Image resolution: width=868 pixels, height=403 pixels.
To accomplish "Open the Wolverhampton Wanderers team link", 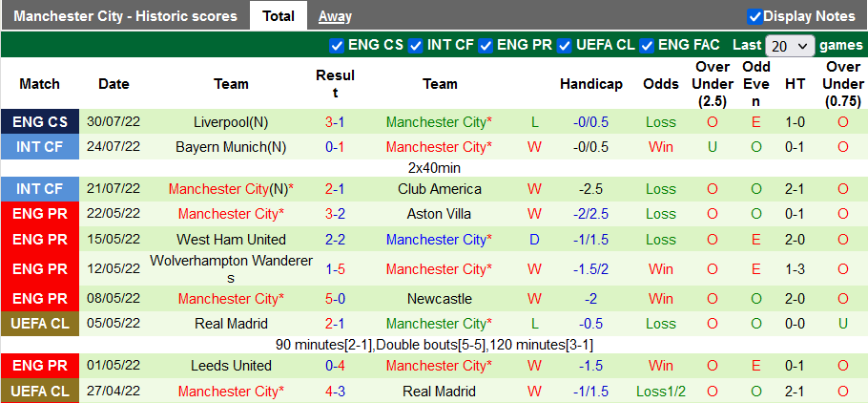I will pyautogui.click(x=231, y=268).
